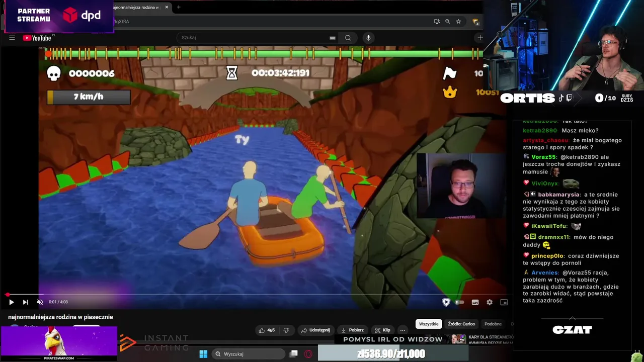Click the Udostępnij share button
The height and width of the screenshot is (362, 644).
pyautogui.click(x=315, y=330)
